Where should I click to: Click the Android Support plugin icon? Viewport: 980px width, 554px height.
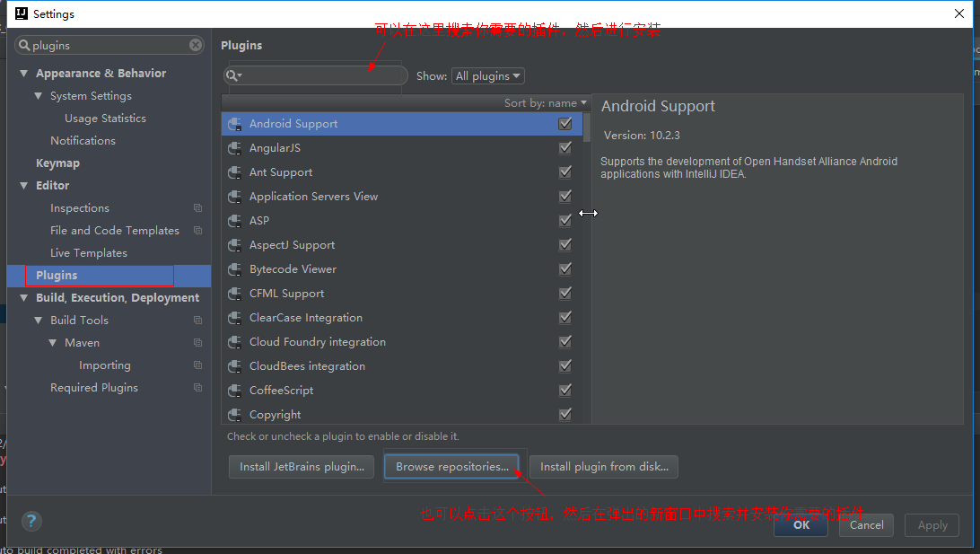[x=235, y=124]
